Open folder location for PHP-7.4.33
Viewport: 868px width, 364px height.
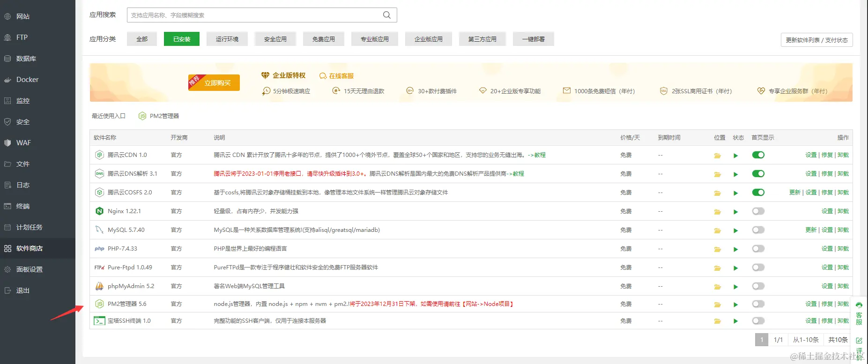717,249
